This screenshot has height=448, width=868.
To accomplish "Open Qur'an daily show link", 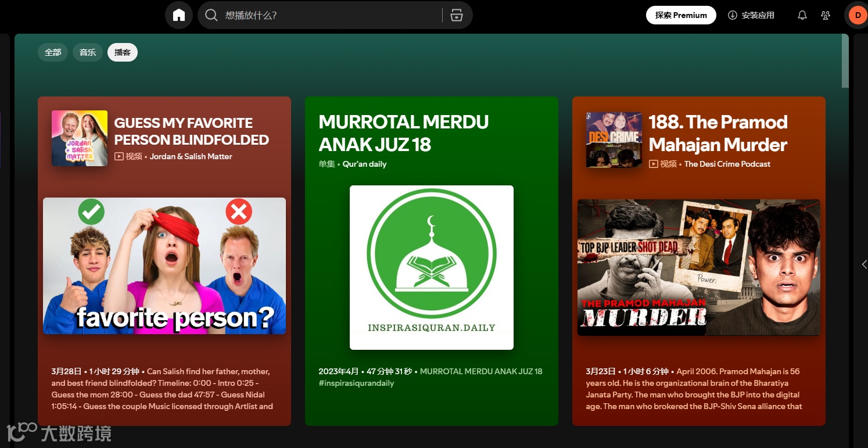I will click(364, 164).
